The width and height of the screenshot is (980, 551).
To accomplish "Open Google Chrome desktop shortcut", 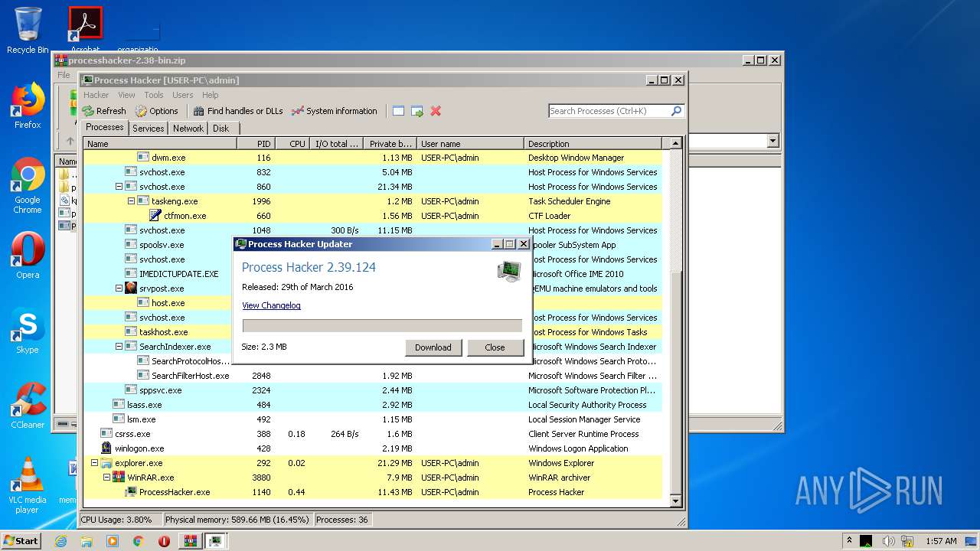I will [28, 187].
